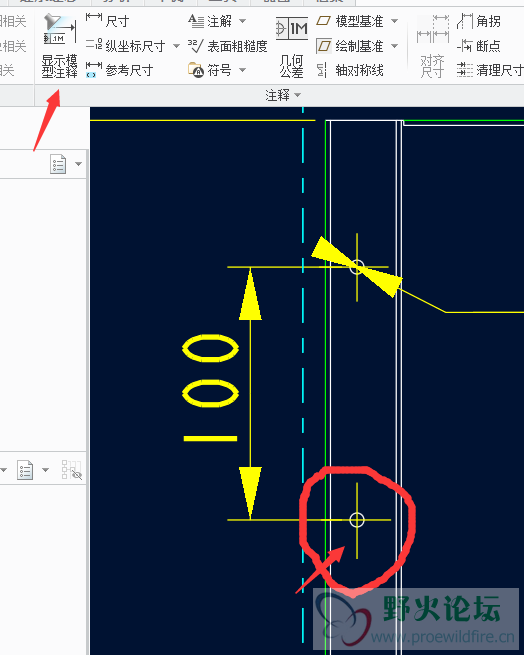Click the 轴对称线 axis symmetry line tool
The image size is (524, 655).
(x=350, y=70)
